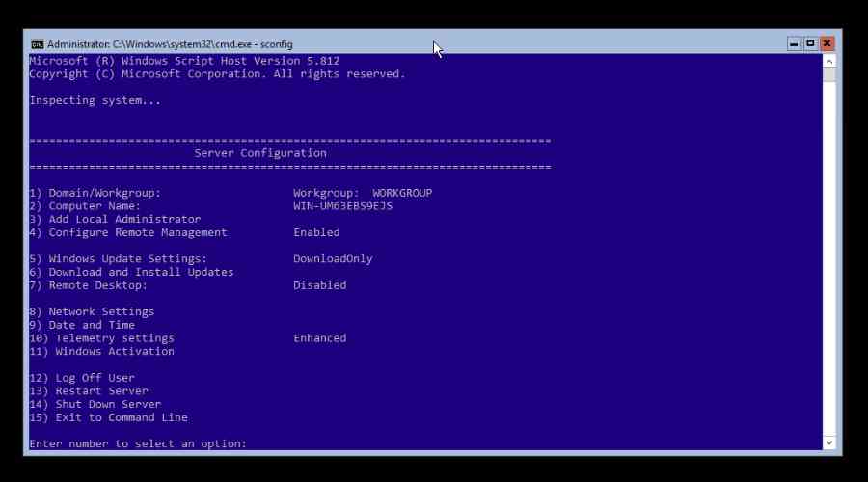The width and height of the screenshot is (868, 482).
Task: Click the 'Inspecting system...' line
Action: point(95,100)
